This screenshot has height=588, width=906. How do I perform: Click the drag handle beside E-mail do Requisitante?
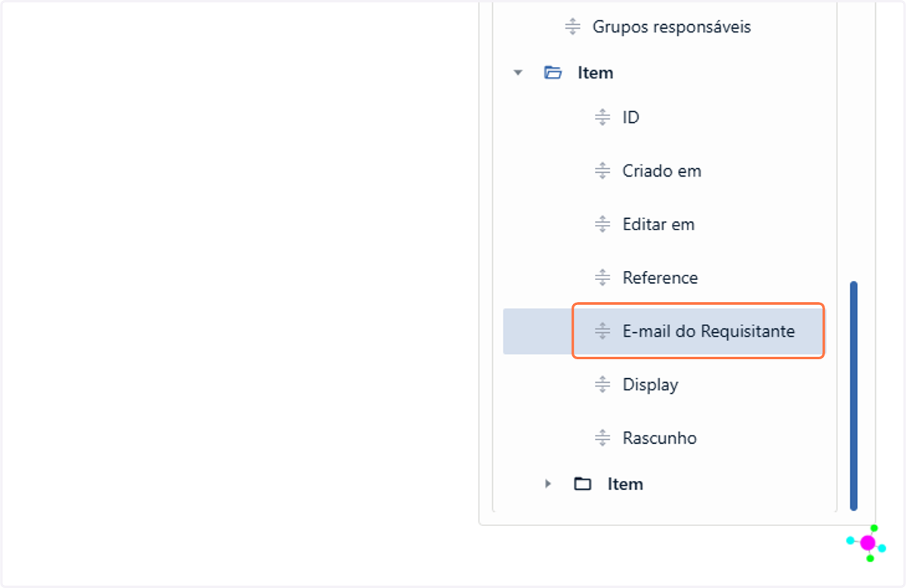pyautogui.click(x=602, y=331)
